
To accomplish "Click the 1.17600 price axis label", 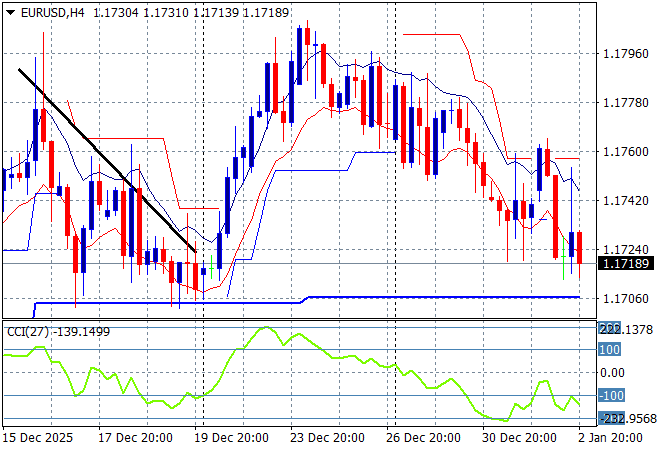I will pyautogui.click(x=626, y=152).
